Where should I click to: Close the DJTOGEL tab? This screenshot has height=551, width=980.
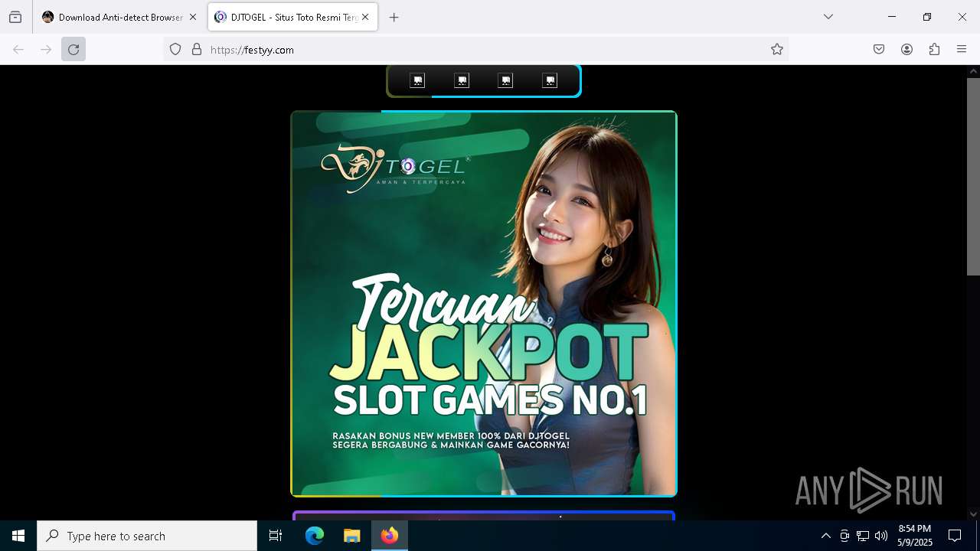click(x=365, y=17)
